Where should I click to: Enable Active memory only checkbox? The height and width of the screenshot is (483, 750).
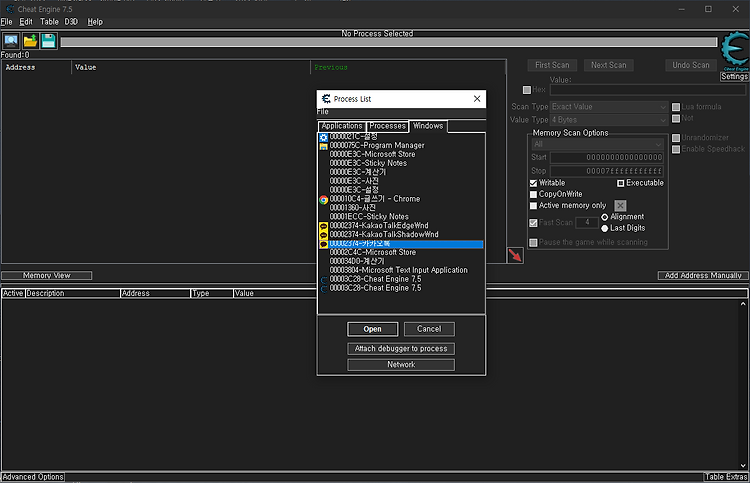533,206
